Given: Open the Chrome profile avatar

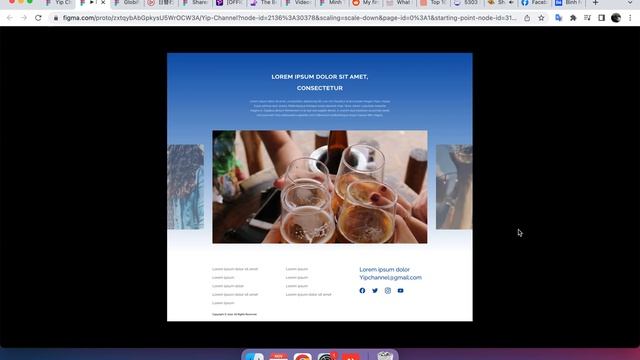Looking at the screenshot, I should 616,18.
